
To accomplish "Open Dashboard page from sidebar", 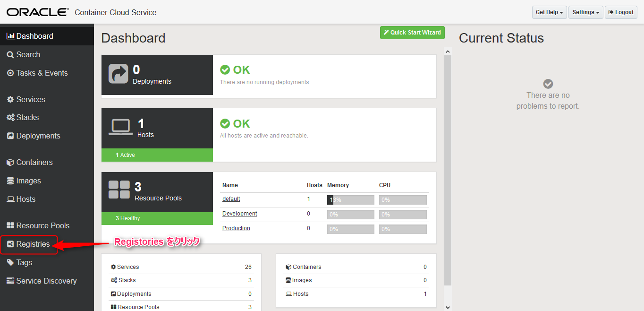I will click(x=47, y=36).
